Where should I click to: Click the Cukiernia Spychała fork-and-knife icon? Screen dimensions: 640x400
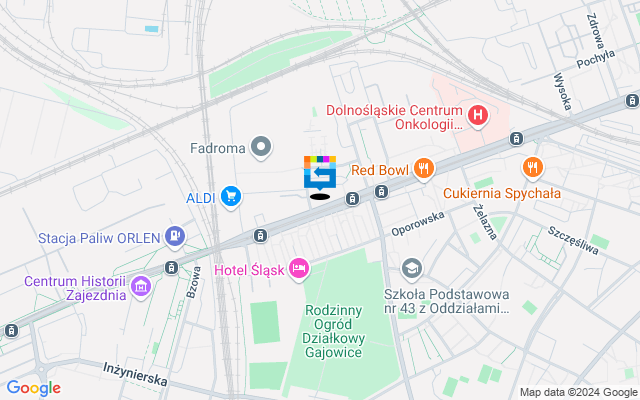click(533, 168)
